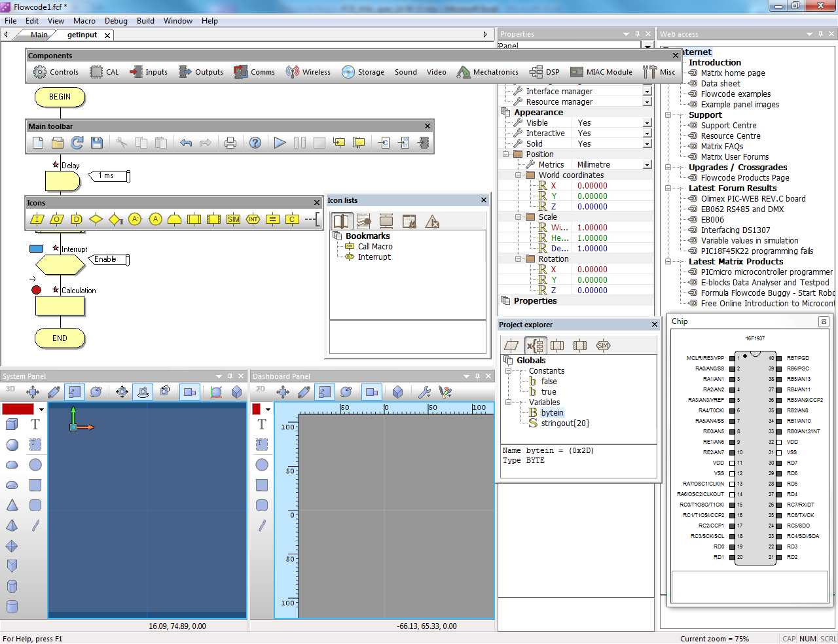Click the red color swatch in System Panel

click(x=18, y=409)
